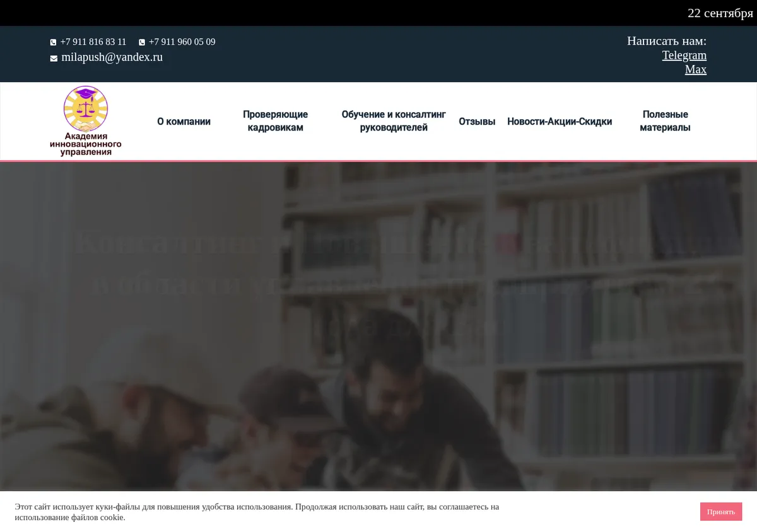
Task: Click the phone icon beside +7 911 816 83 11
Action: pos(53,42)
